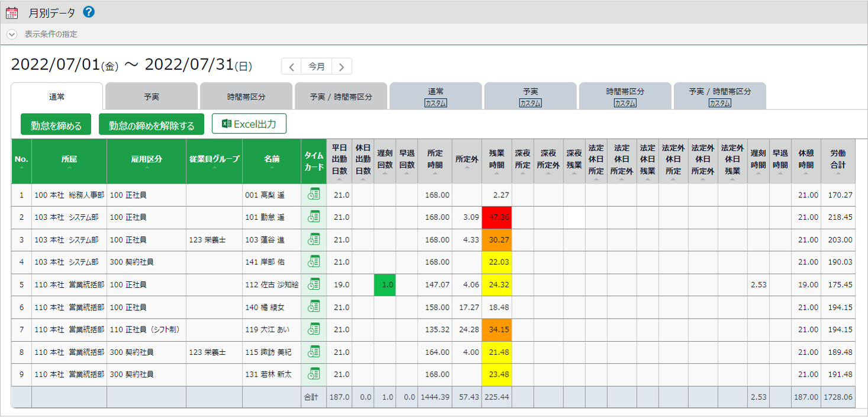Go to previous month with left chevron
Viewport: 868px width, 417px height.
[291, 66]
